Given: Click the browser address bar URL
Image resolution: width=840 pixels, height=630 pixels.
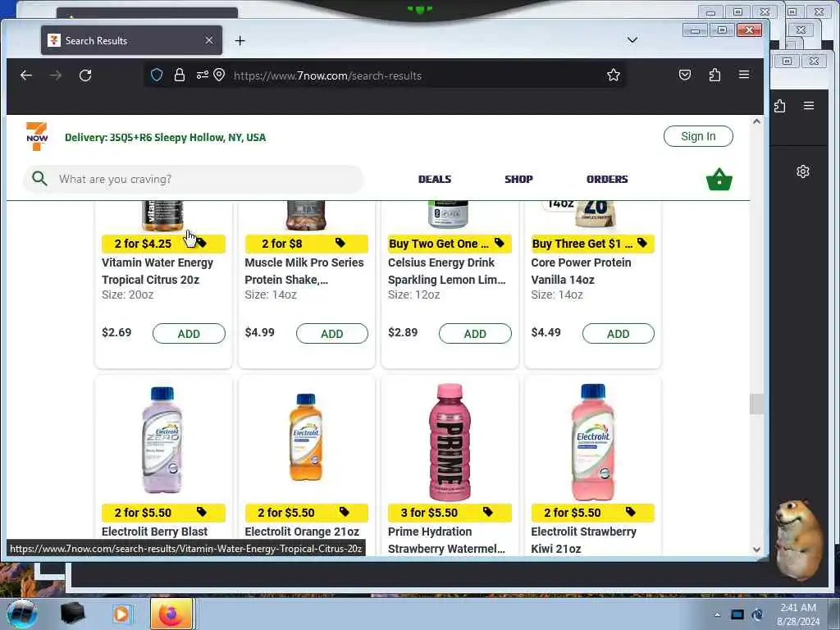Looking at the screenshot, I should 327,75.
